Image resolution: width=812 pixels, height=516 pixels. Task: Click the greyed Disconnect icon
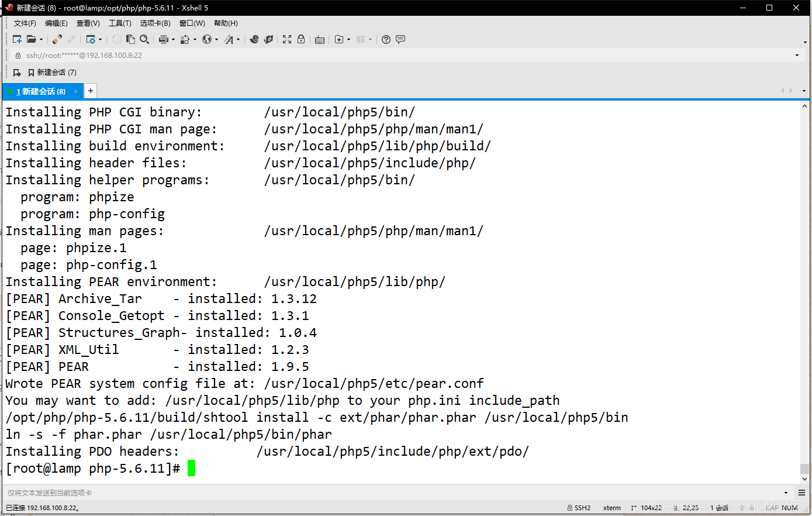(x=71, y=39)
